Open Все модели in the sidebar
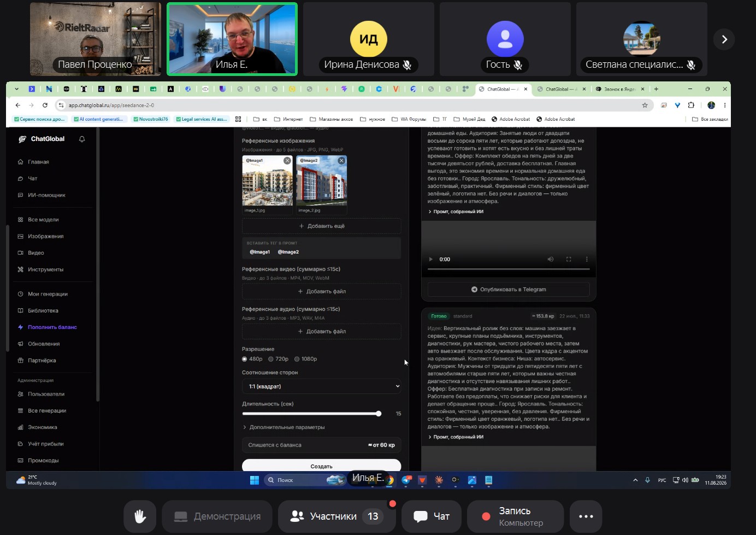The height and width of the screenshot is (535, 756). pyautogui.click(x=43, y=220)
